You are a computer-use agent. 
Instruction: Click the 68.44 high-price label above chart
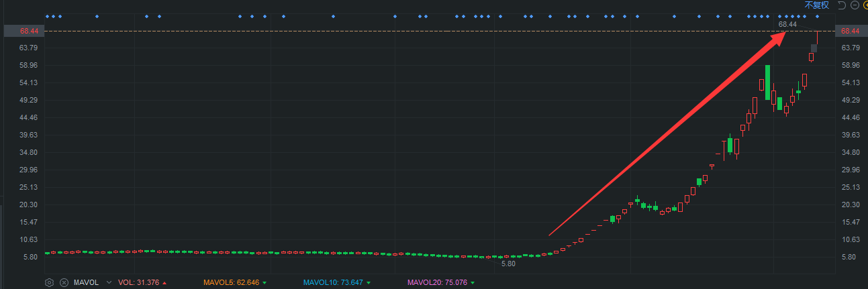tap(787, 24)
